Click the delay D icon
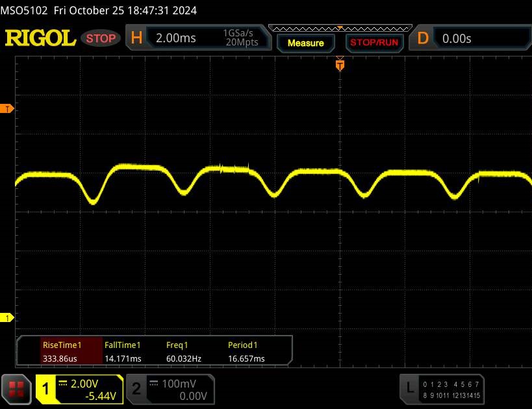532x409 pixels. tap(423, 38)
